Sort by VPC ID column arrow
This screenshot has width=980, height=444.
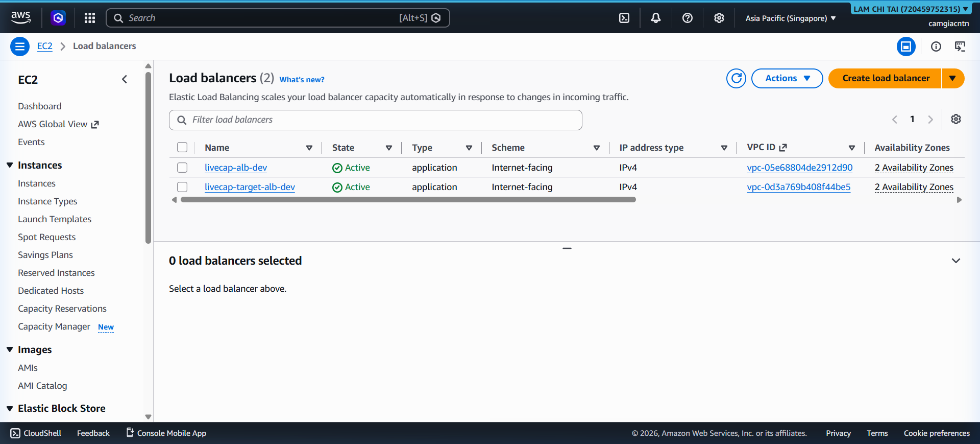coord(852,148)
